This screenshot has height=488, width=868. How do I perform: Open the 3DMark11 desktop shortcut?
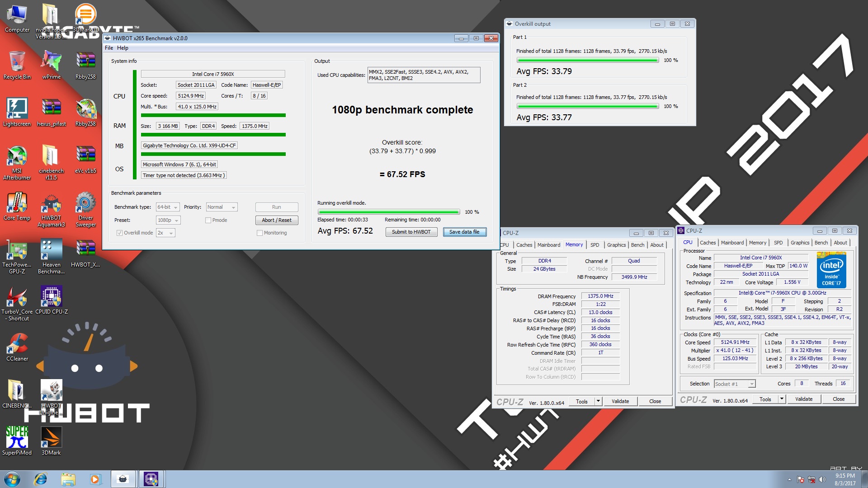85,18
